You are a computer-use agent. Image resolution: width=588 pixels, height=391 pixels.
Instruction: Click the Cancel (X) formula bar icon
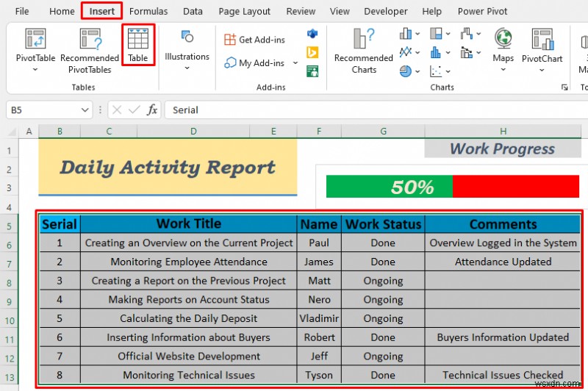tap(117, 110)
